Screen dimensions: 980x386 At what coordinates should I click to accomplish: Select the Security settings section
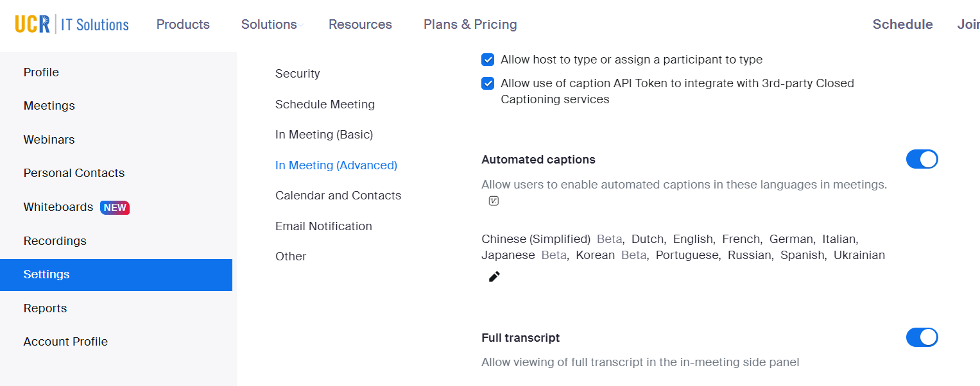tap(297, 74)
